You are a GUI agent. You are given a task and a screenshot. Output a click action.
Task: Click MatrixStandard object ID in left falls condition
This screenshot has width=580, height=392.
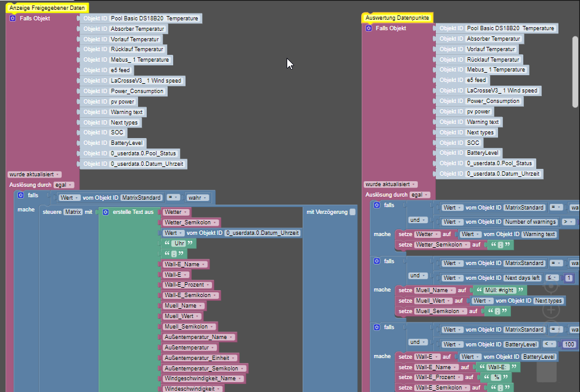tap(141, 198)
